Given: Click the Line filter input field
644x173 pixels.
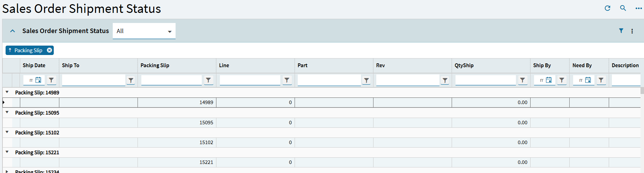Looking at the screenshot, I should [250, 80].
